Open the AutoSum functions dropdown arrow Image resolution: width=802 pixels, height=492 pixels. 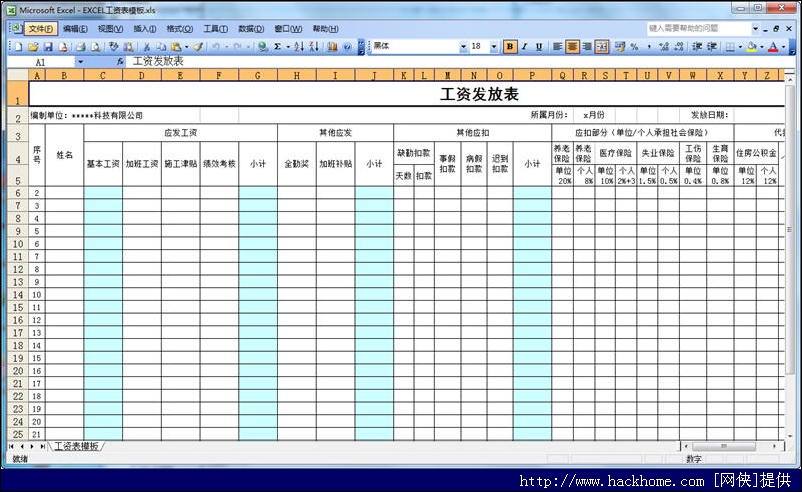tap(287, 47)
